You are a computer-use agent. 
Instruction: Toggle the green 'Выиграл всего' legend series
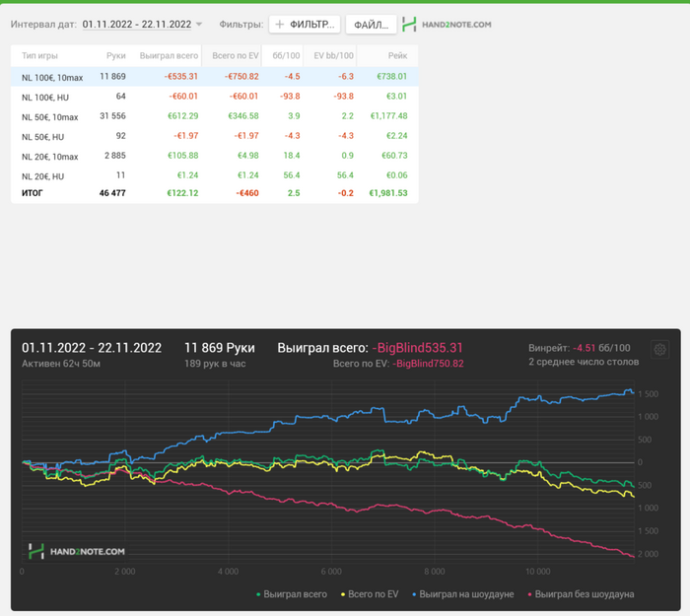coord(292,594)
